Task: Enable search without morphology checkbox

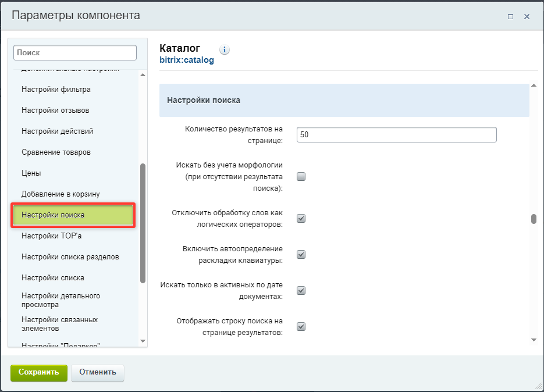Action: tap(301, 177)
